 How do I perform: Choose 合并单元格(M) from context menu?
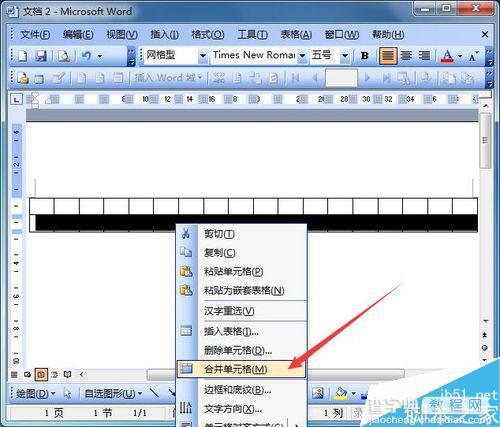coord(241,369)
